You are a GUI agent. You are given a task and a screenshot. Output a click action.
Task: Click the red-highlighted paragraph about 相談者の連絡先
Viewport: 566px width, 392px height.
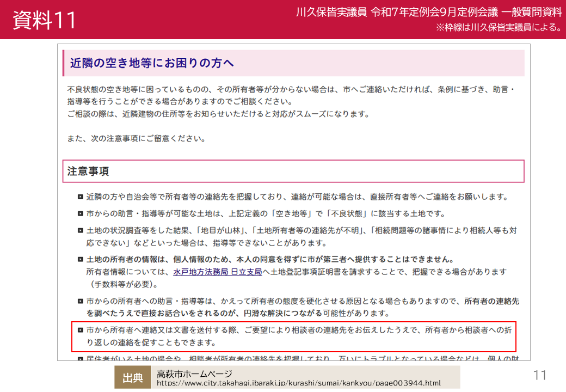click(x=294, y=336)
